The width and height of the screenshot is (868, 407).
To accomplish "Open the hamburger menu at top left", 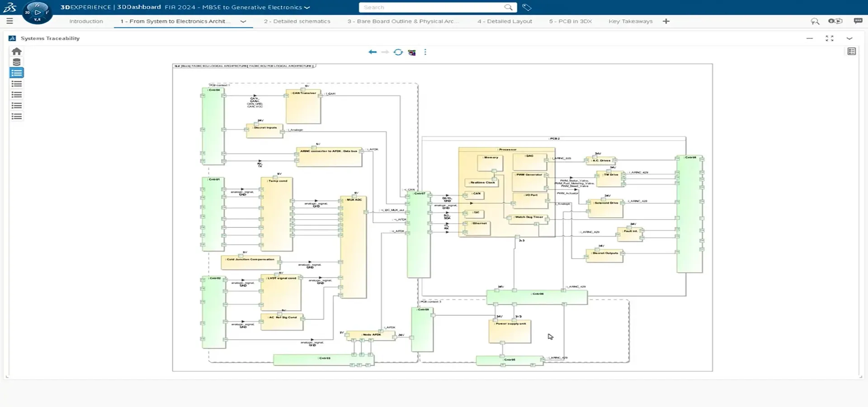I will click(9, 20).
